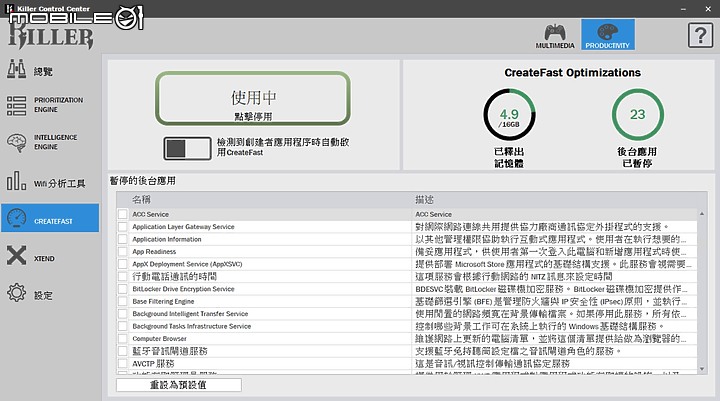Open the 總覽 overview binoculars icon

[17, 70]
